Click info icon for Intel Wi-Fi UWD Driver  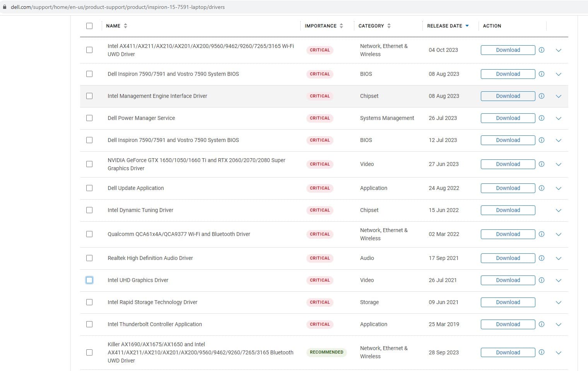point(542,50)
